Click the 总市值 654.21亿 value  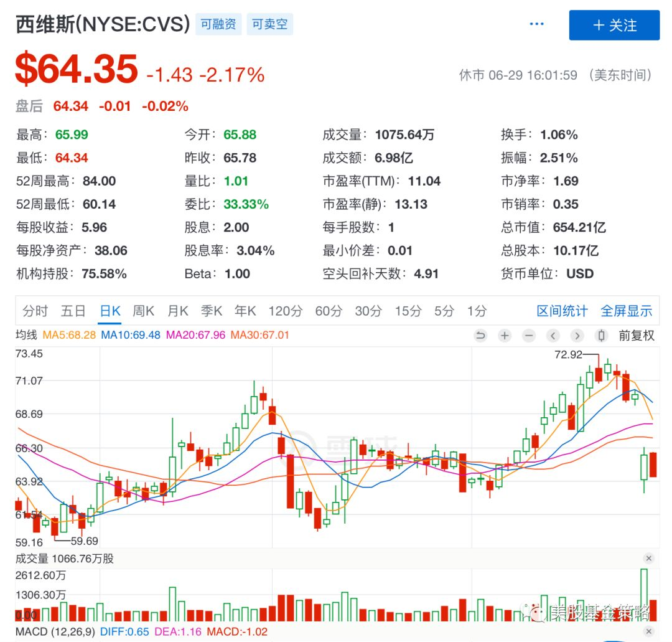(x=579, y=227)
